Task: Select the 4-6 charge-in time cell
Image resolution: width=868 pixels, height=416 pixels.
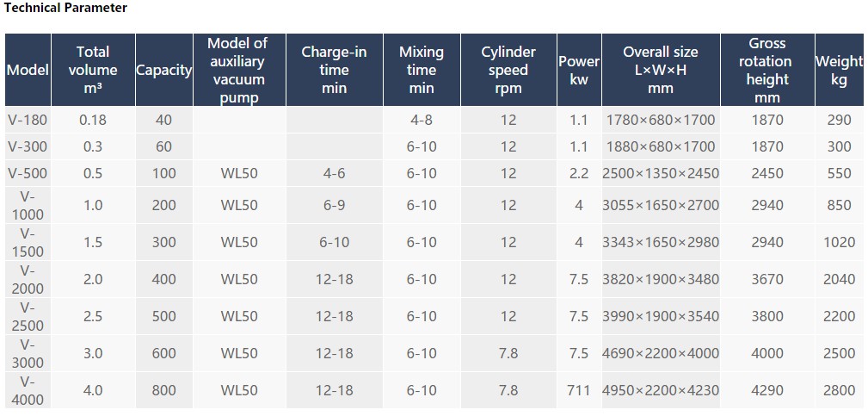Action: click(334, 173)
